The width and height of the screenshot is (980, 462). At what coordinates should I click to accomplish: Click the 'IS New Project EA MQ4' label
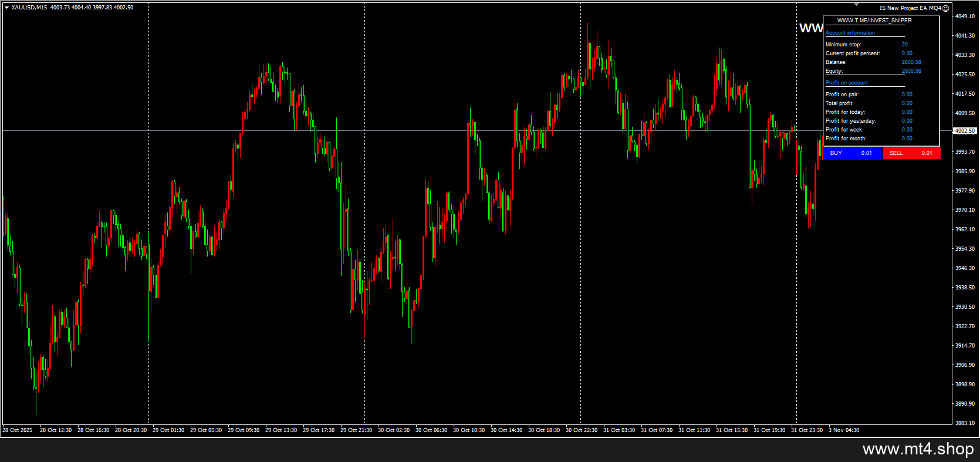click(910, 8)
